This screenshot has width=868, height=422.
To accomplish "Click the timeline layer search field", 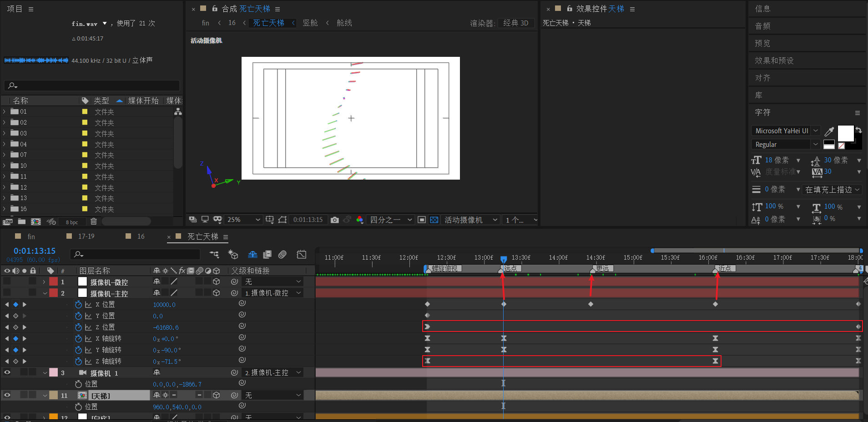I will [135, 254].
